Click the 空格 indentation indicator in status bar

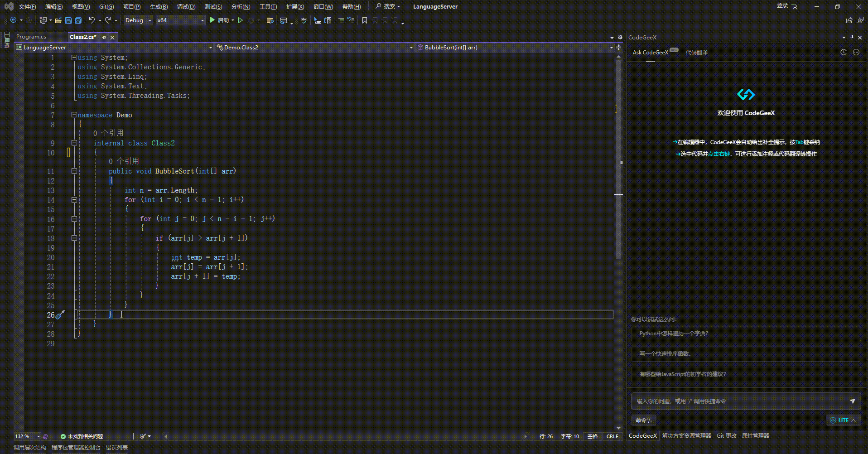pyautogui.click(x=593, y=436)
